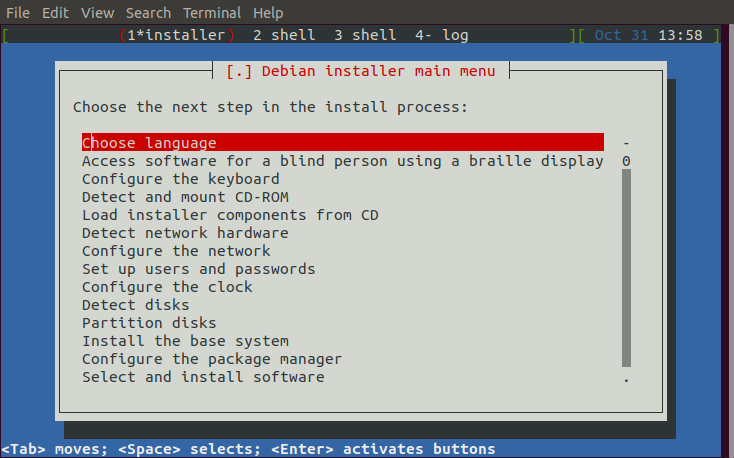Screen dimensions: 734x458
Task: Select Configure the keyboard option
Action: coord(166,179)
